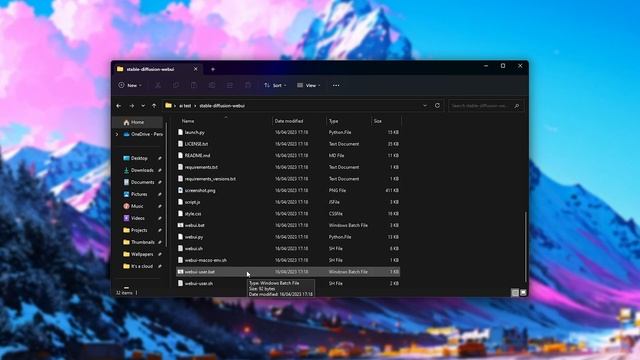Click the Paste clipboard icon in toolbar
The width and height of the screenshot is (640, 360).
pyautogui.click(x=194, y=85)
